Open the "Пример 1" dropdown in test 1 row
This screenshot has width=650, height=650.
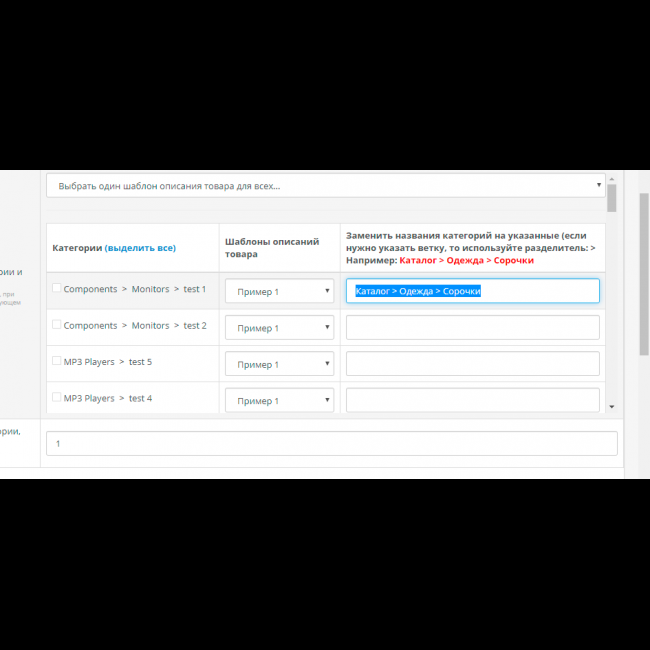(279, 291)
